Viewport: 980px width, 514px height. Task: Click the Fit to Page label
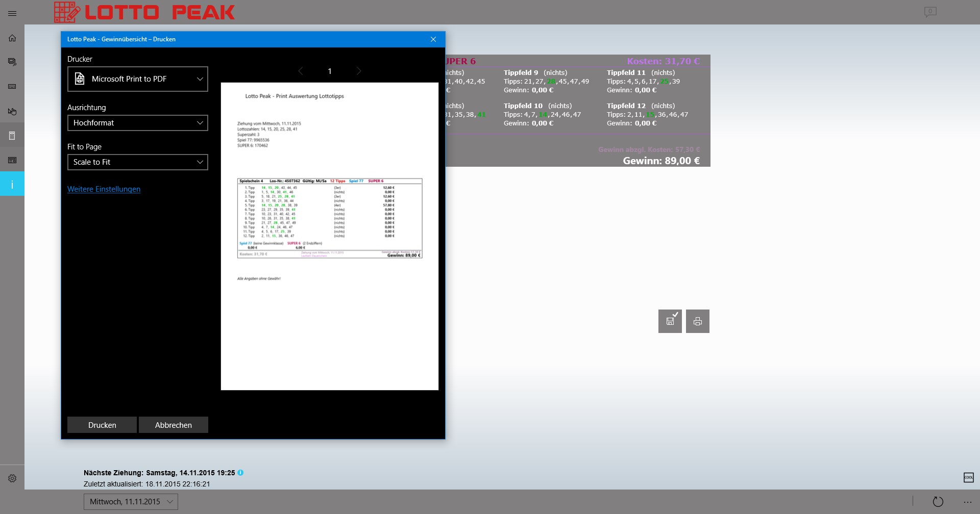pos(84,147)
